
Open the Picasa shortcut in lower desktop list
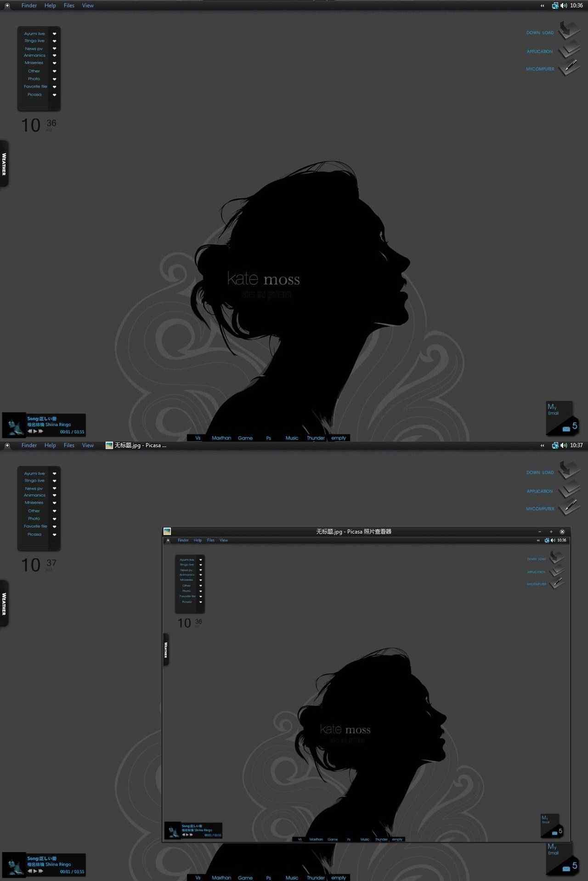[x=34, y=534]
